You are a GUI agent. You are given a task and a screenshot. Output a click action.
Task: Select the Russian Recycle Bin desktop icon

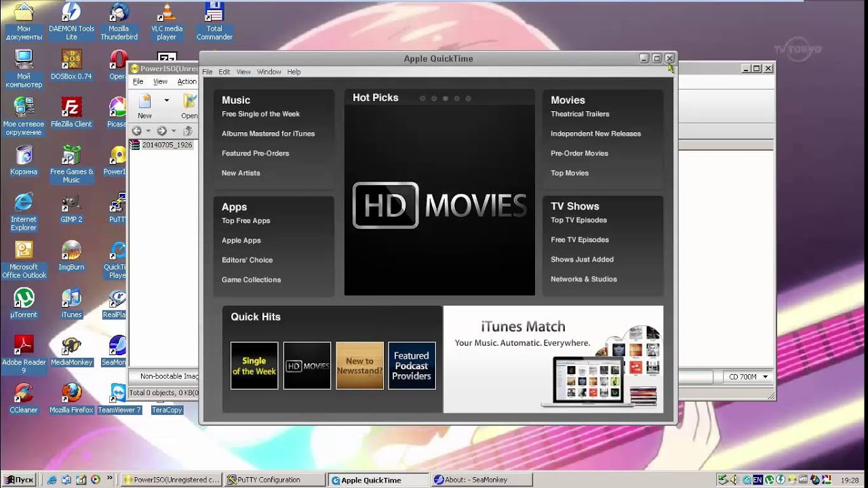click(x=24, y=160)
